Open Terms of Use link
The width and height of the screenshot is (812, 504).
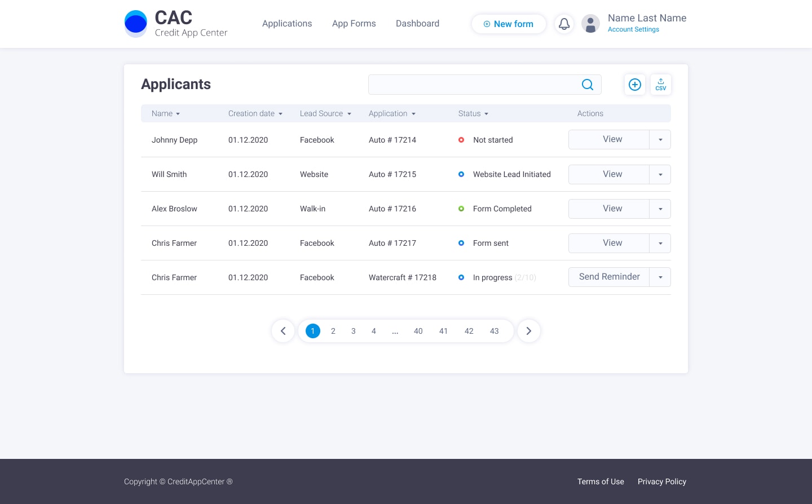click(601, 481)
